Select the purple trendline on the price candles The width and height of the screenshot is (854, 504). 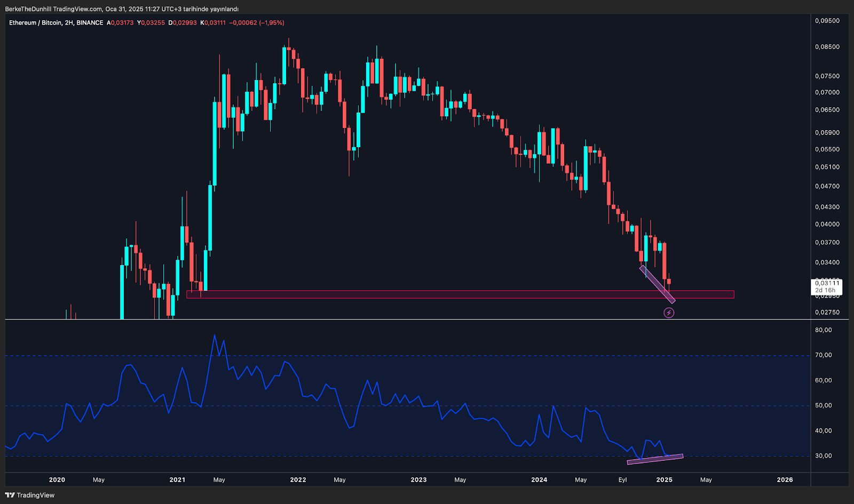click(658, 284)
